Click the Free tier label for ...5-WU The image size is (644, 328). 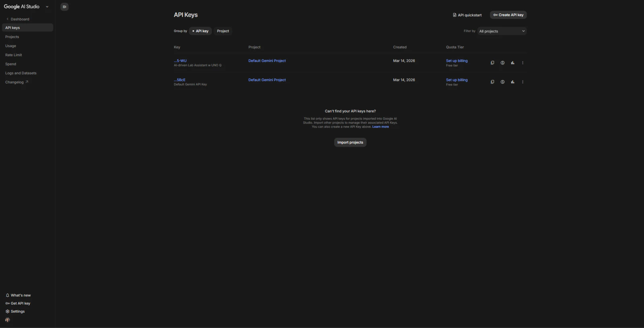click(452, 66)
